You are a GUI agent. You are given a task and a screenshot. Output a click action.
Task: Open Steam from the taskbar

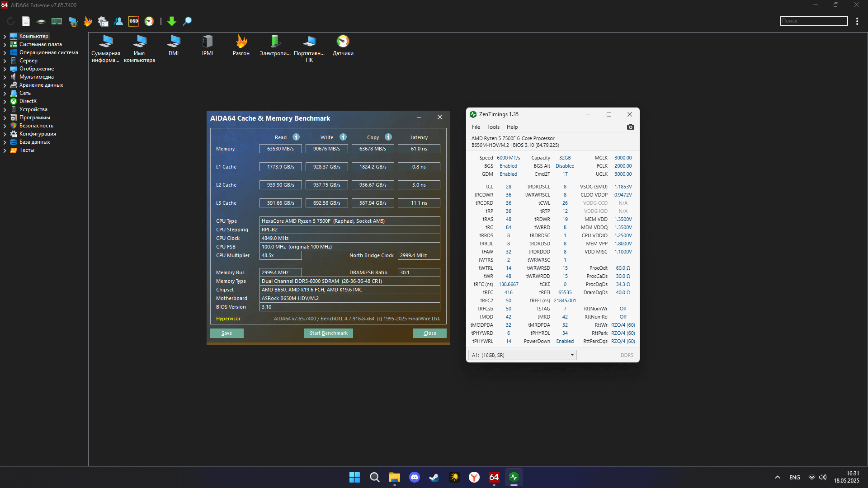(434, 477)
